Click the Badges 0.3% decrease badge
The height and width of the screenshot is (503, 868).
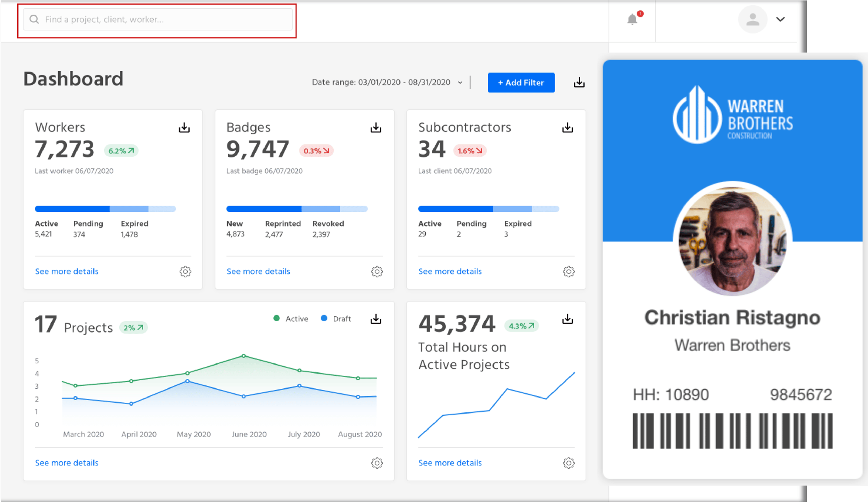point(316,151)
